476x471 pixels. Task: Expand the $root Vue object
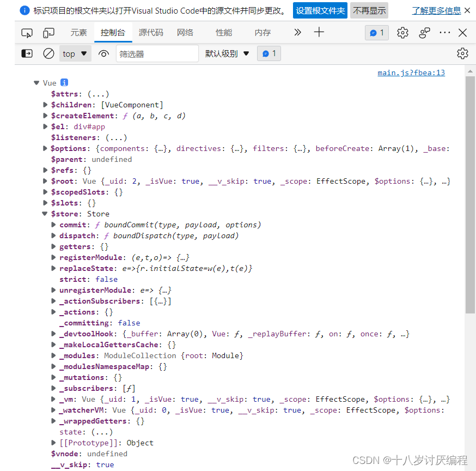pos(45,181)
